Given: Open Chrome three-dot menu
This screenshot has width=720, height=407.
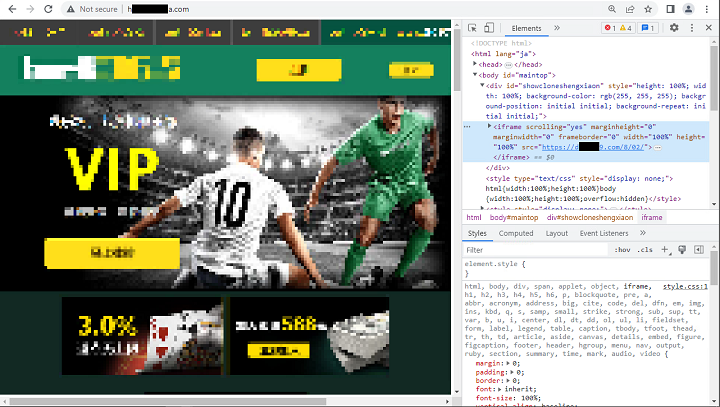Looking at the screenshot, I should (x=707, y=9).
